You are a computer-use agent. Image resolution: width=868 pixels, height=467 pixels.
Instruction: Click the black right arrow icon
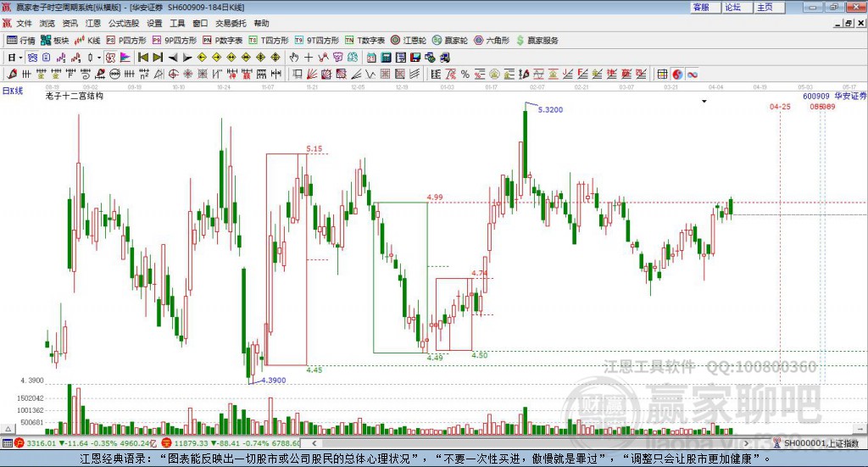tap(187, 58)
